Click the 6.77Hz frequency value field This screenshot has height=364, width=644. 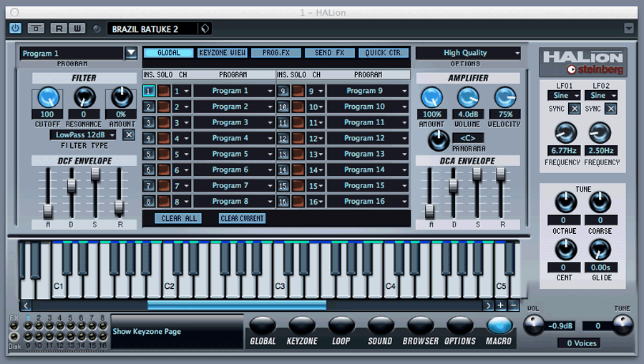point(564,151)
